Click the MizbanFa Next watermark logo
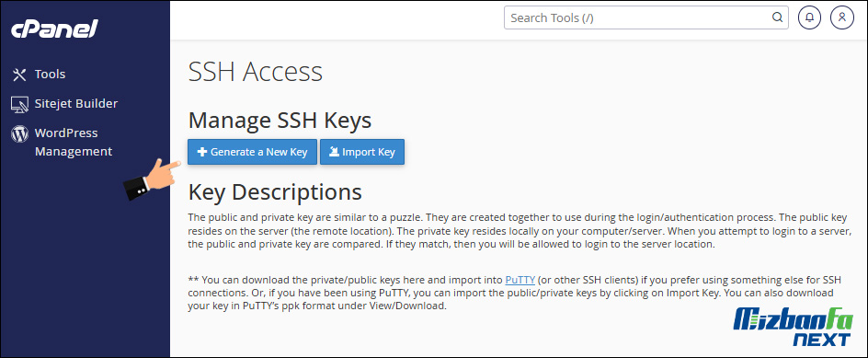The height and width of the screenshot is (358, 868). point(793,327)
